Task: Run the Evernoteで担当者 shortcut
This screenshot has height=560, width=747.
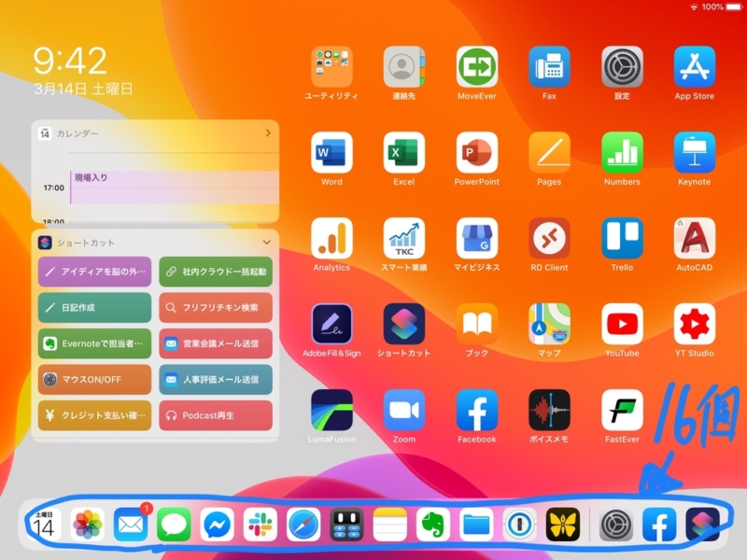Action: (95, 343)
